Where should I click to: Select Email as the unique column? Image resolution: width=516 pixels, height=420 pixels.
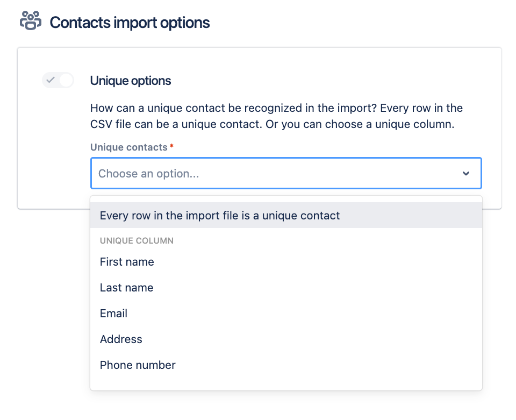113,314
